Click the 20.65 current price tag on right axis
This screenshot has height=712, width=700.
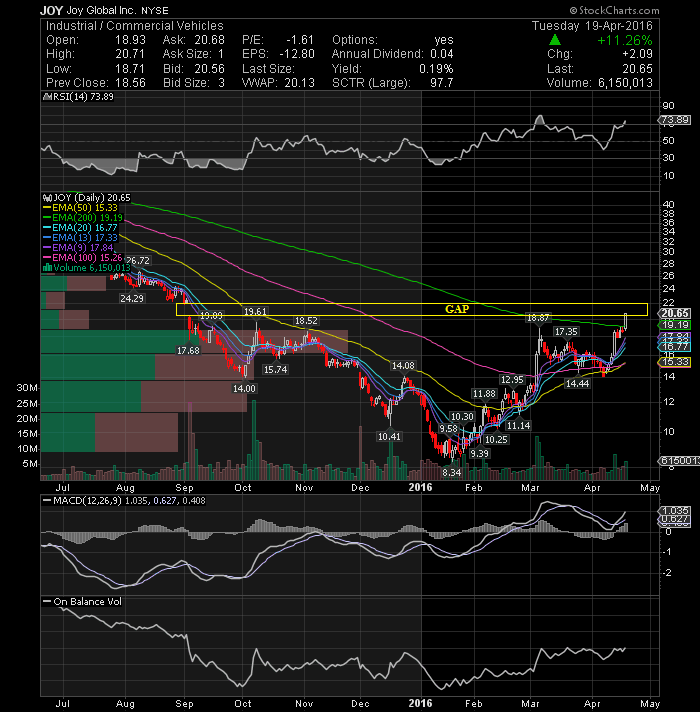click(x=675, y=313)
